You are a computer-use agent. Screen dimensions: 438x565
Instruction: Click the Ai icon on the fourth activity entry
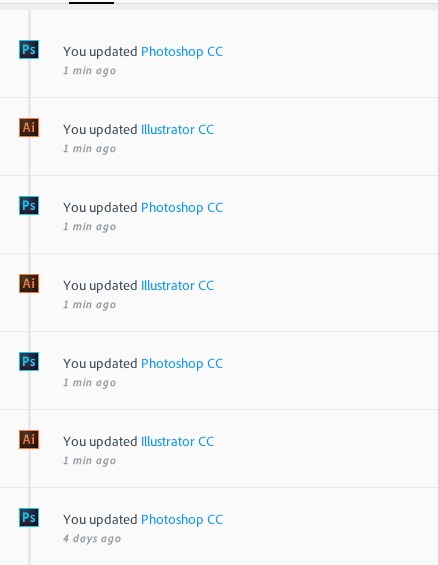(29, 284)
